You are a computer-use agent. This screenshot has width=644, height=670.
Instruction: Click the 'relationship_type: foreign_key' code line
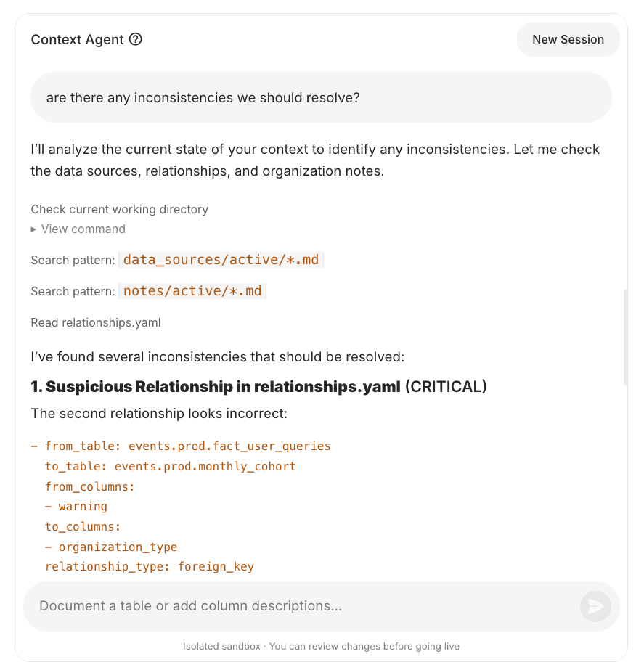click(x=149, y=566)
